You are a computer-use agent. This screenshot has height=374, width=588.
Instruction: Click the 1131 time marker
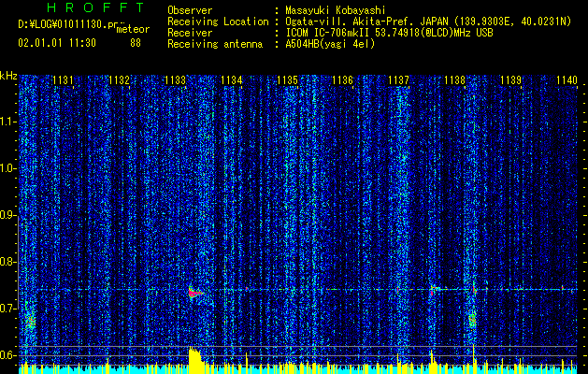click(63, 80)
